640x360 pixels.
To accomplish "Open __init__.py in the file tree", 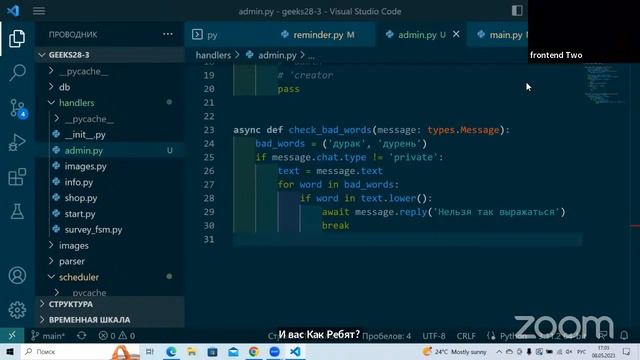I will click(109, 135).
